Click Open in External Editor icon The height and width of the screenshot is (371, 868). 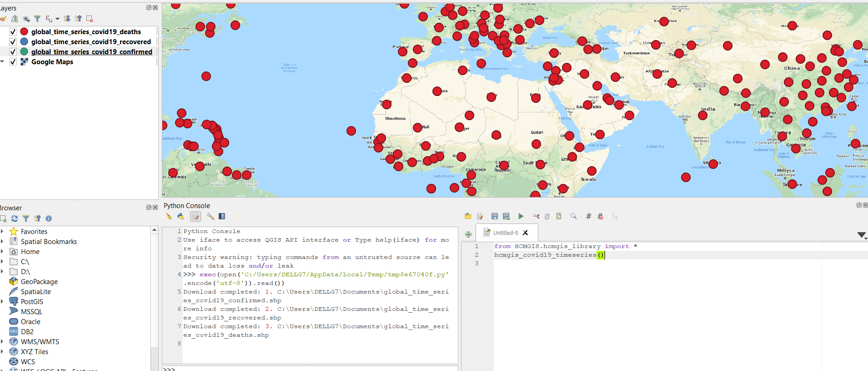[x=480, y=217]
